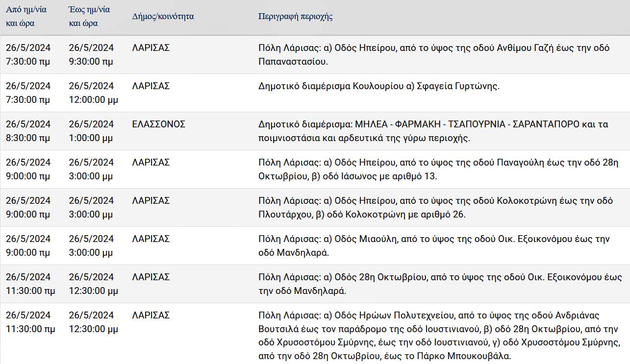Click the 3:00:00 μμ end in the Πλουτάρχου row
Screen dimensions: 630x364
[x=91, y=207]
